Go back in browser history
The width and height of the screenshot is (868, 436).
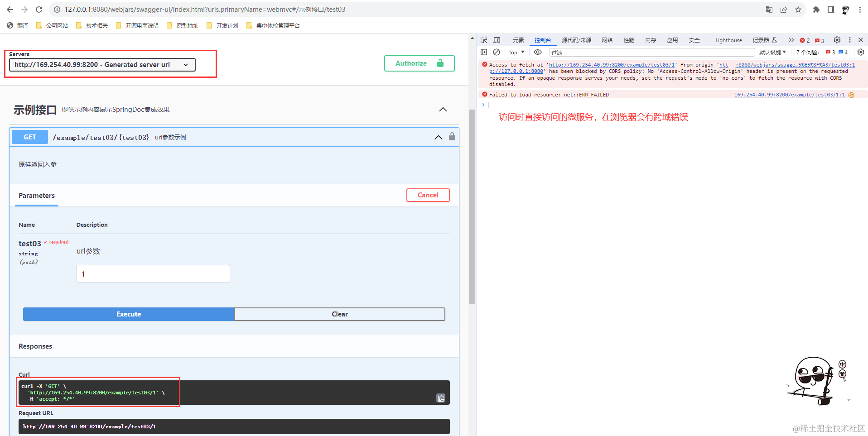pyautogui.click(x=10, y=10)
